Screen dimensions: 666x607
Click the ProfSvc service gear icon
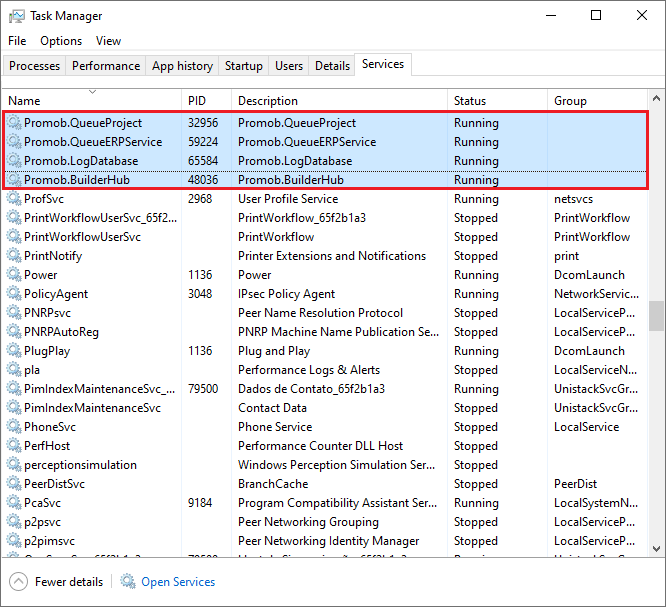(14, 198)
